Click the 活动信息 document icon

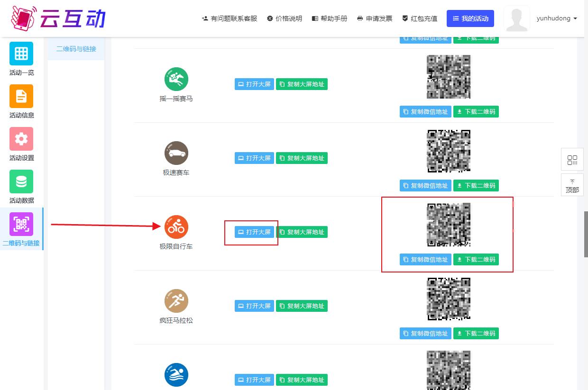click(x=21, y=96)
